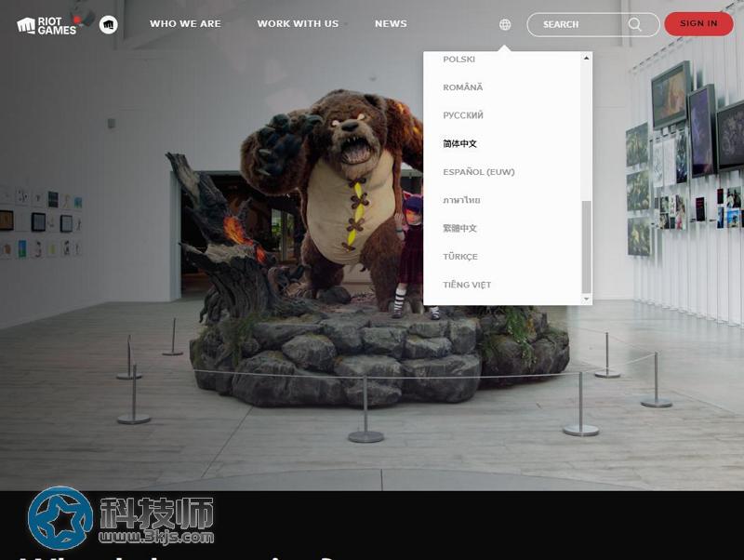
Task: Click the magnifying glass search icon
Action: (x=635, y=24)
